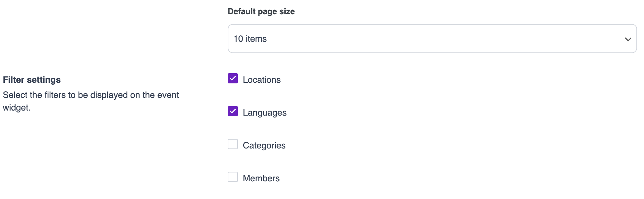Click the purple checkmark beside Languages

233,111
